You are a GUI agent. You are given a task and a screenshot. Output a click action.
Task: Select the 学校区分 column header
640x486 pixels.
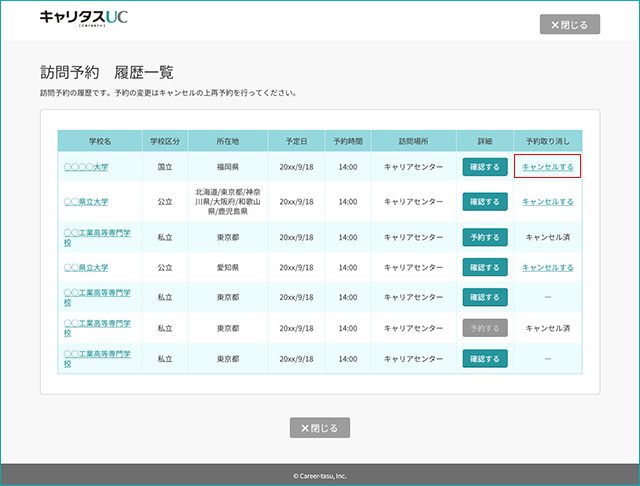point(165,141)
